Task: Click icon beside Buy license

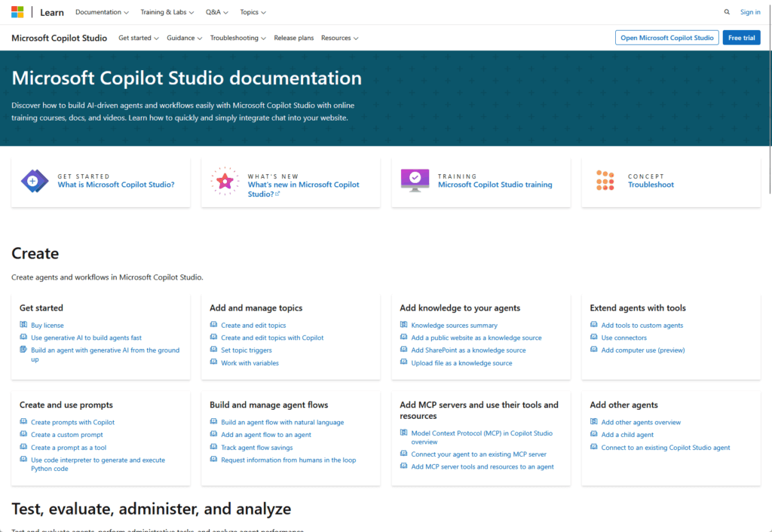Action: [x=23, y=324]
